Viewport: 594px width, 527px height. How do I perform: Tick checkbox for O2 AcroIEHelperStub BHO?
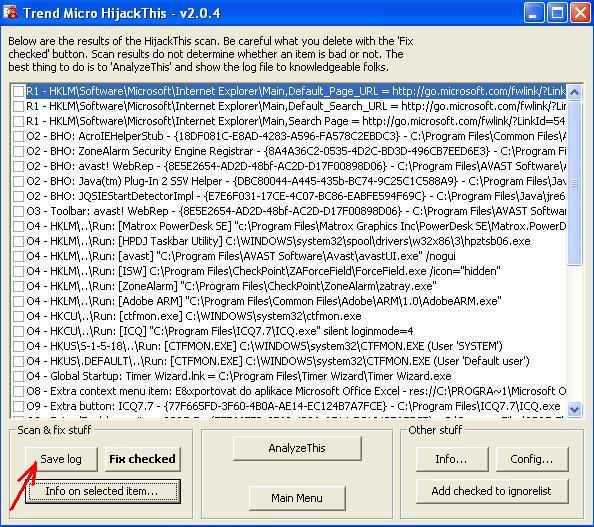pos(19,136)
